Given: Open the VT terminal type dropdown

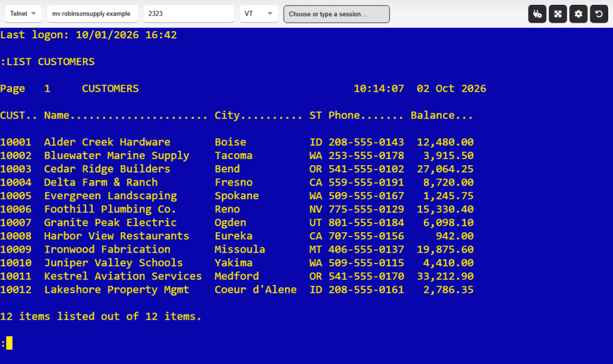Looking at the screenshot, I should pyautogui.click(x=259, y=14).
